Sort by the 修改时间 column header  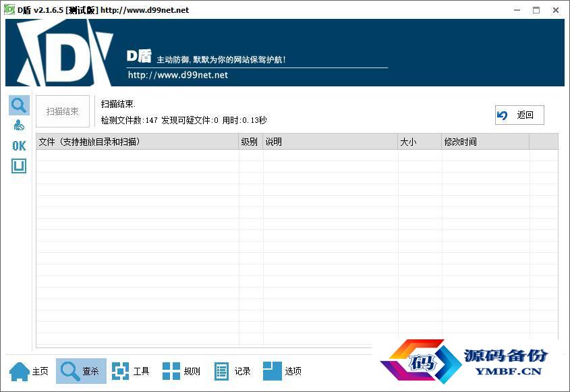(x=486, y=142)
